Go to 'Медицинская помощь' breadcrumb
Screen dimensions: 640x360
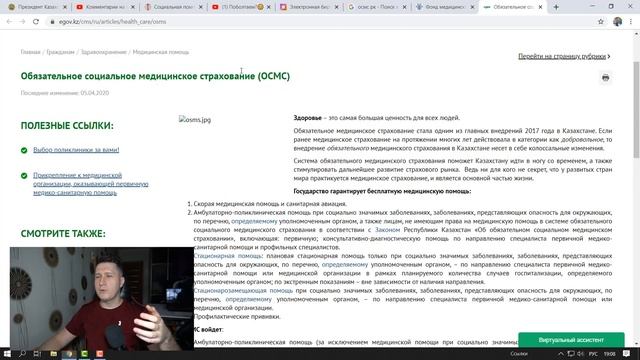161,52
